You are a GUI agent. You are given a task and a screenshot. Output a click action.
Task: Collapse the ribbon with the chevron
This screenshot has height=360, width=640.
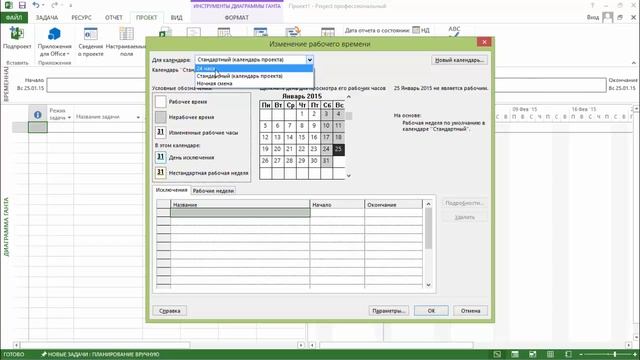coord(633,63)
